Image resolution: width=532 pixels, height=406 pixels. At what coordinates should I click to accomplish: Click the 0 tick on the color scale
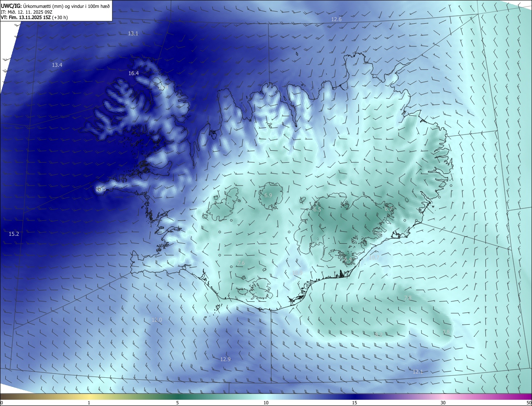coord(2,403)
